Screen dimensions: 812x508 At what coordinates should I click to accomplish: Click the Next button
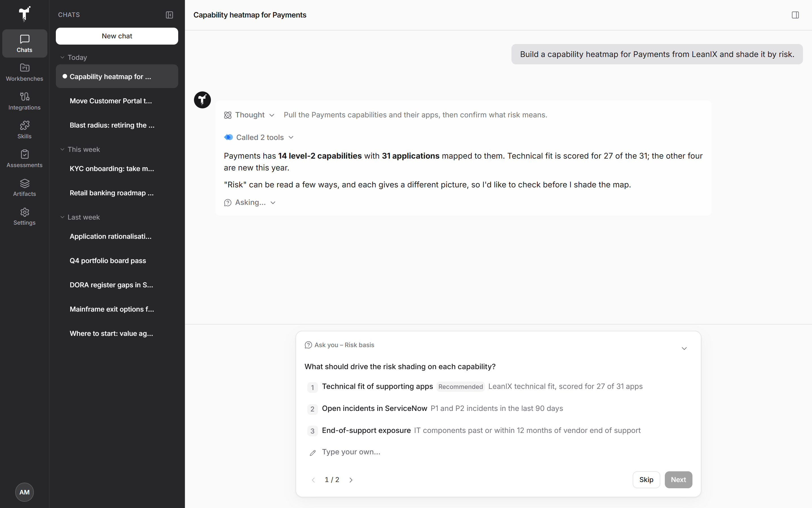point(678,479)
